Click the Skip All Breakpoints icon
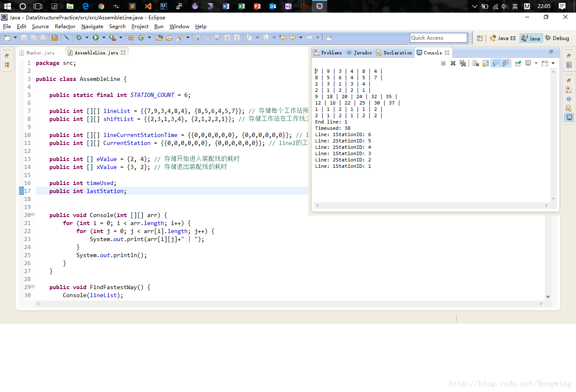Image resolution: width=576 pixels, height=392 pixels. point(67,38)
